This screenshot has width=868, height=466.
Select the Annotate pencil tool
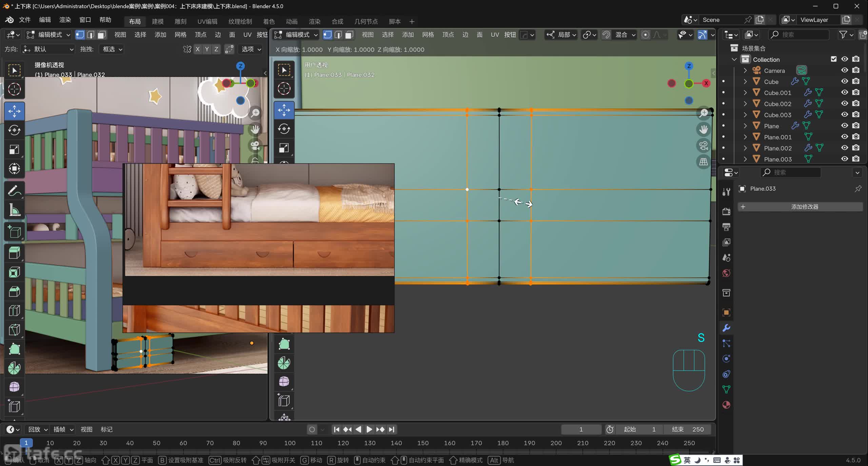(x=14, y=191)
